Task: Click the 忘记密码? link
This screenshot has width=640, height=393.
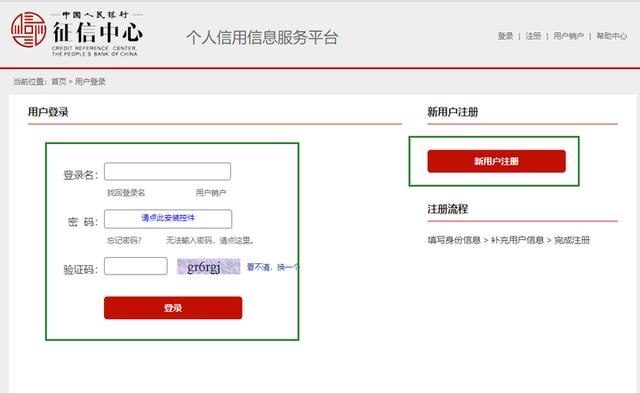Action: (124, 240)
